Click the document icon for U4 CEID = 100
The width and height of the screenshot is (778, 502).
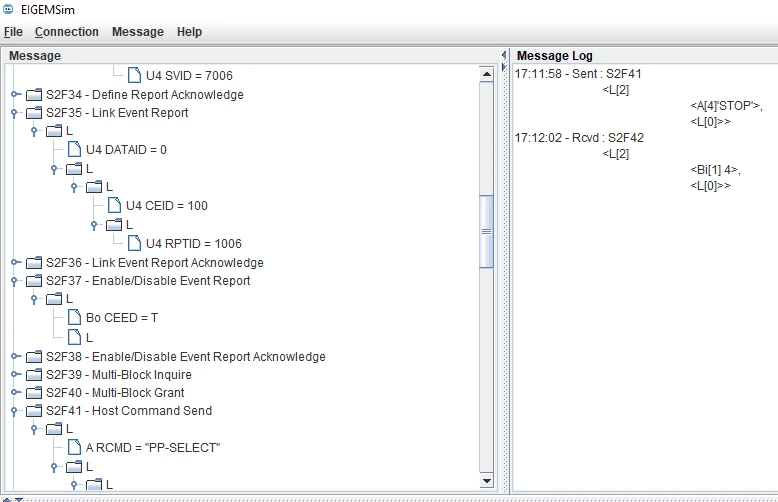click(x=114, y=206)
